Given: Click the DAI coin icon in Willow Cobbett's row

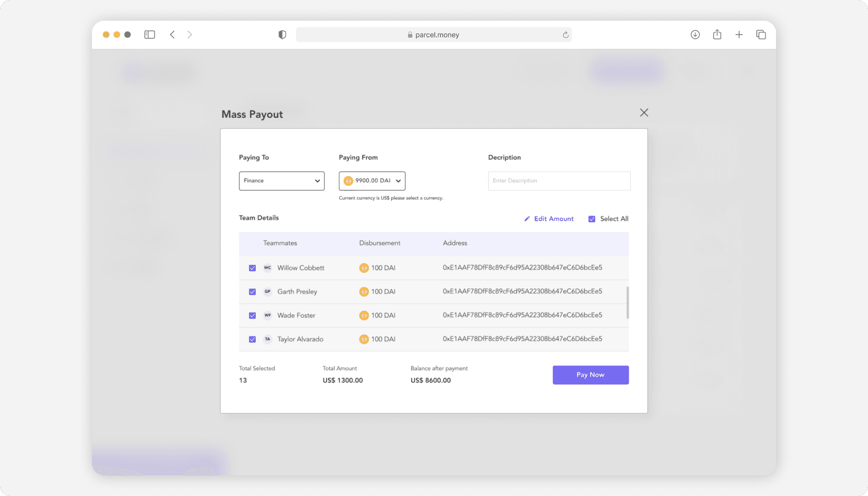Looking at the screenshot, I should click(364, 268).
